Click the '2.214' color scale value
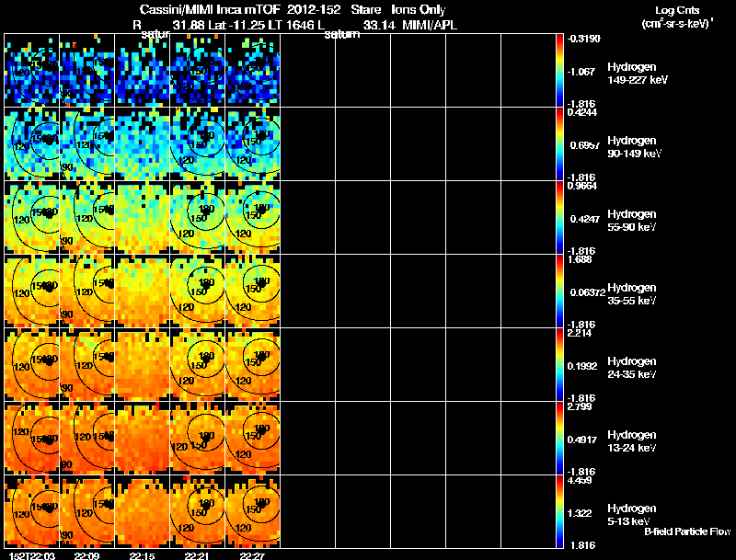This screenshot has height=560, width=736. 580,333
